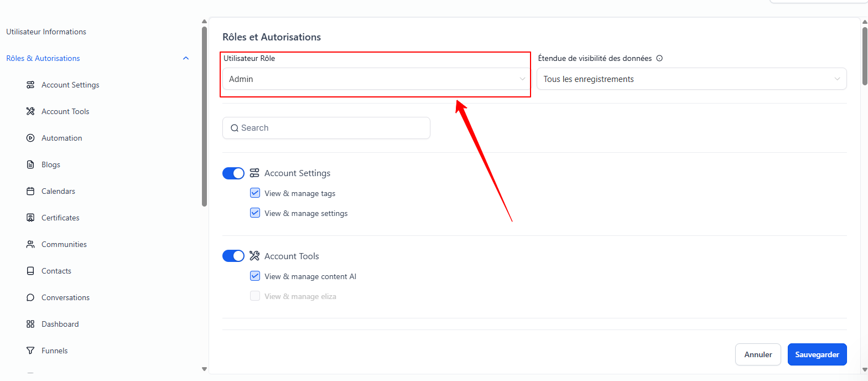Screen dimensions: 868x381
Task: Open the Utilisateur Rôle Admin dropdown
Action: pos(376,79)
